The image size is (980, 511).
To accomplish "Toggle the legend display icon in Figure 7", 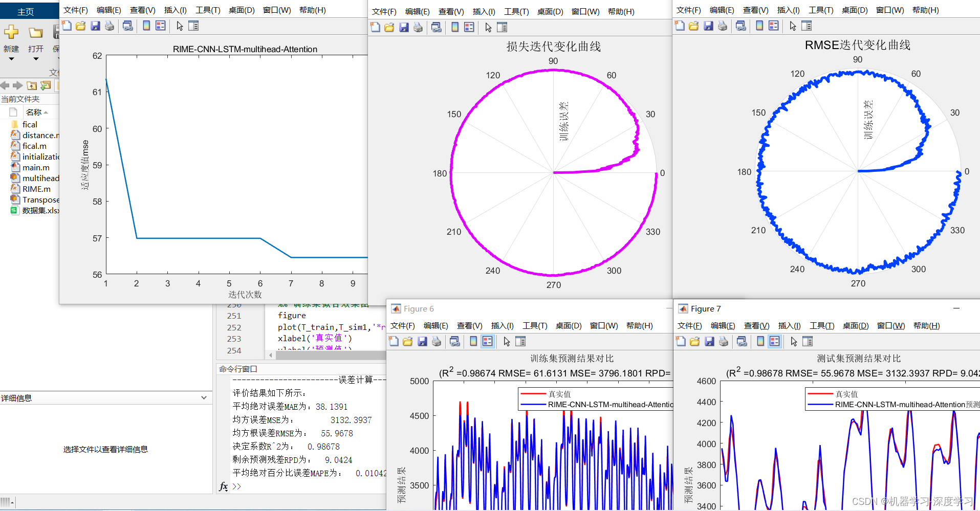I will tap(774, 341).
